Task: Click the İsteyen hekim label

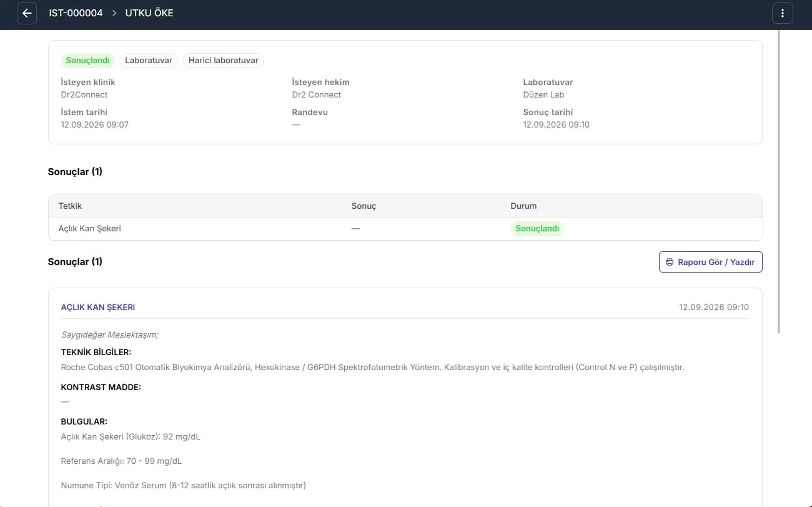Action: coord(320,83)
